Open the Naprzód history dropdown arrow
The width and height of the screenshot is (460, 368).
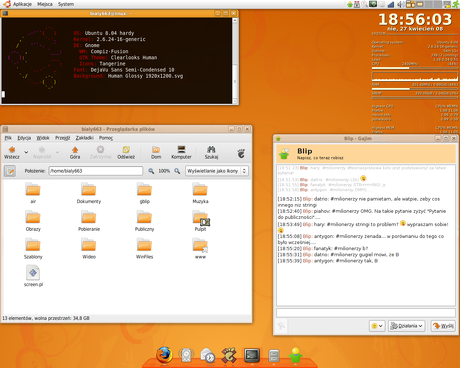[57, 152]
